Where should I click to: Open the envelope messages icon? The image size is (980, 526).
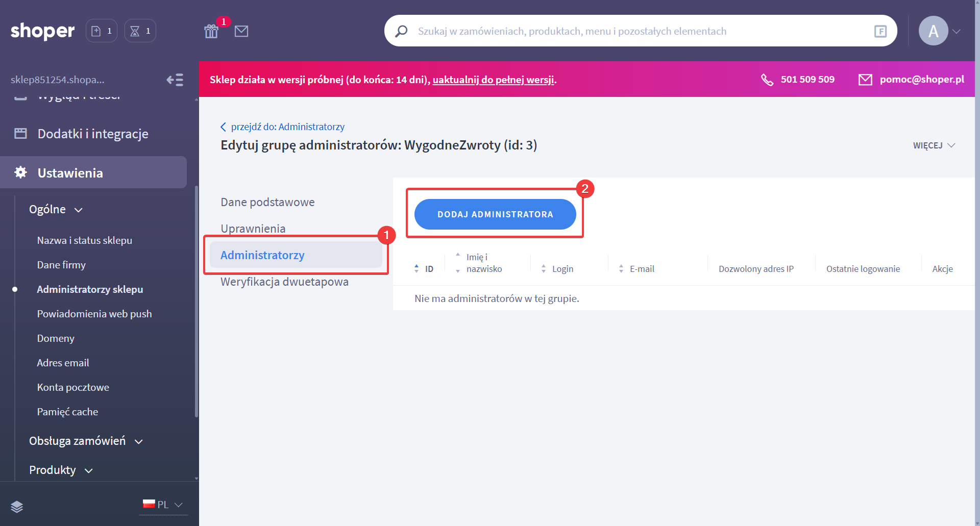[241, 31]
